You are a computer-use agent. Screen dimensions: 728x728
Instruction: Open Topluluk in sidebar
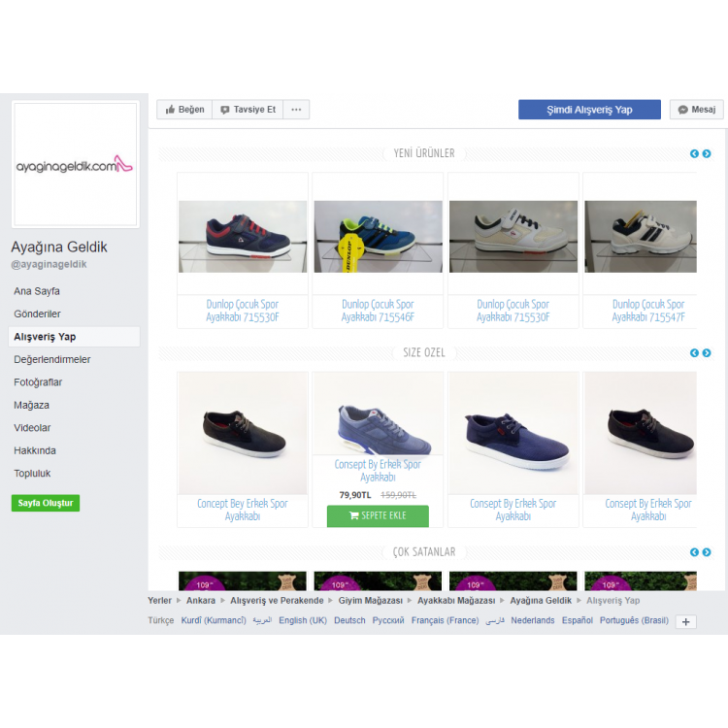pyautogui.click(x=32, y=473)
